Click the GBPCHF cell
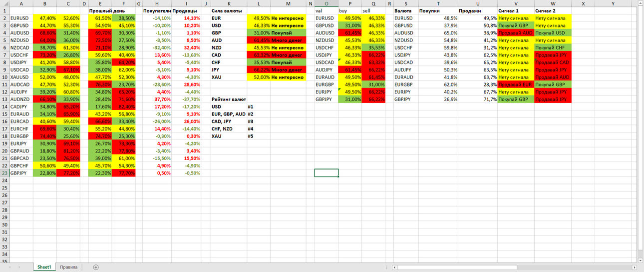Screen dimensions: 644x272 (x=21, y=165)
